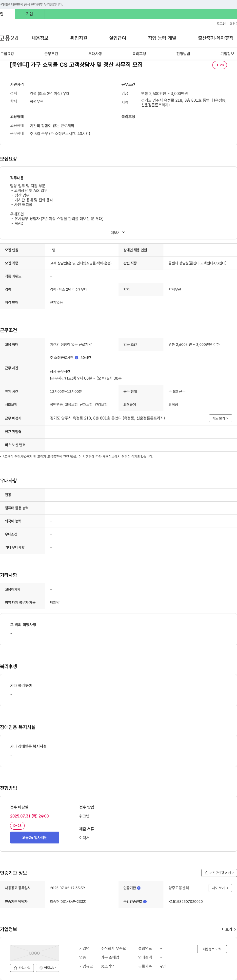
Task: Click the 고용24 logo
Action: (9, 38)
